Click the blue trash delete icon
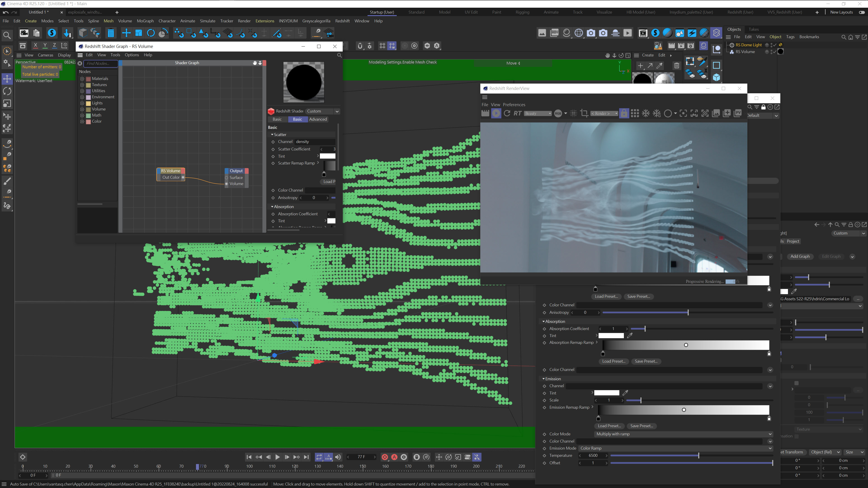Viewport: 868px width, 488px height. point(111,33)
